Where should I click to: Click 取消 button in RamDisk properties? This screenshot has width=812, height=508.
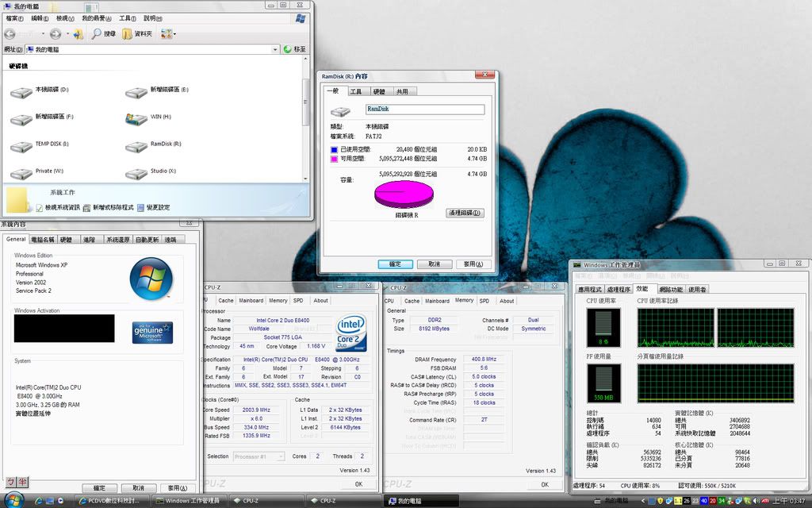[x=434, y=264]
